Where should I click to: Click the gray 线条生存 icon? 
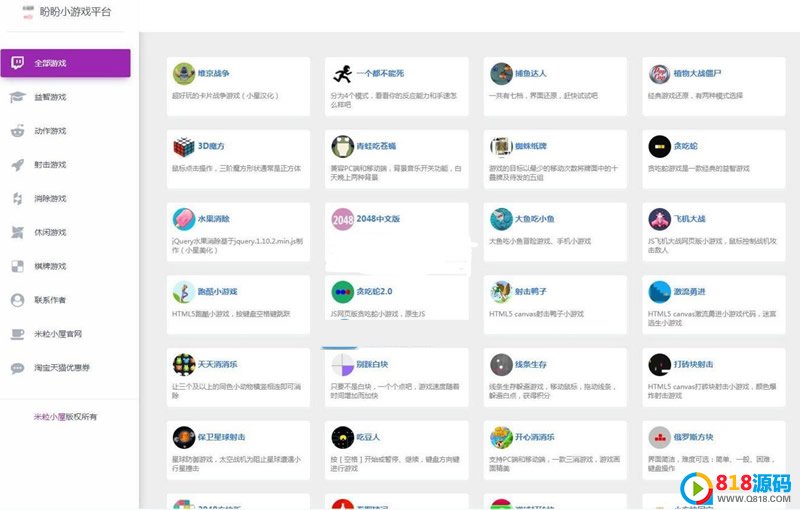[x=501, y=365]
